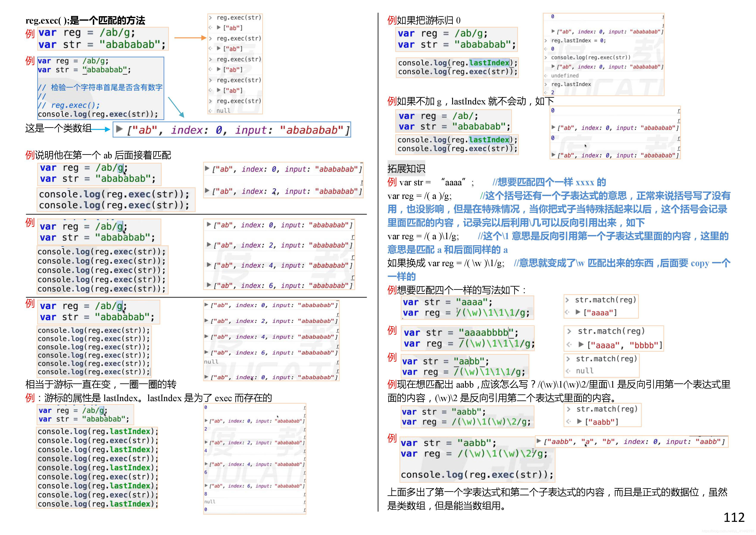756x535 pixels.
Task: Click the 'null' under the last reg.exec(str) in the top console
Action: [x=223, y=111]
